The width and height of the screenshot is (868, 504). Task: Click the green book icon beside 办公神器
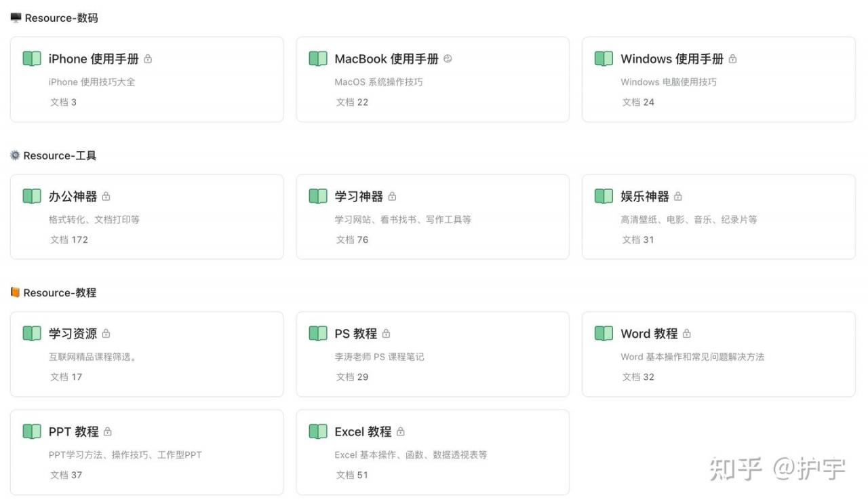tap(32, 196)
